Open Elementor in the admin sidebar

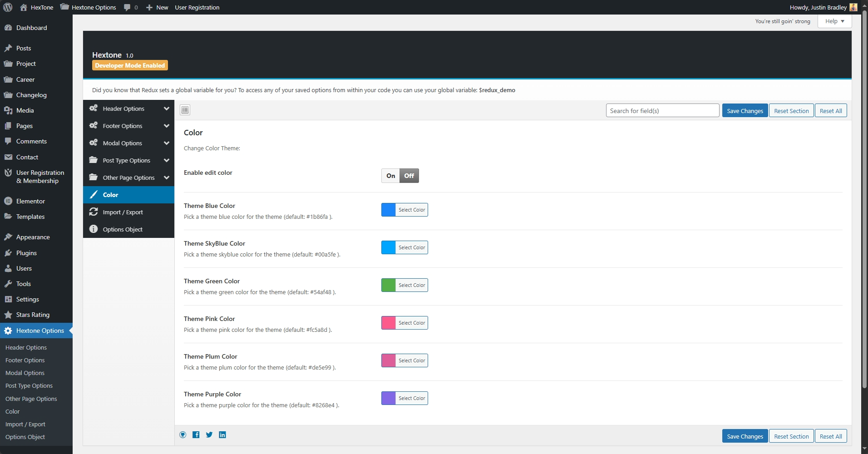[30, 201]
